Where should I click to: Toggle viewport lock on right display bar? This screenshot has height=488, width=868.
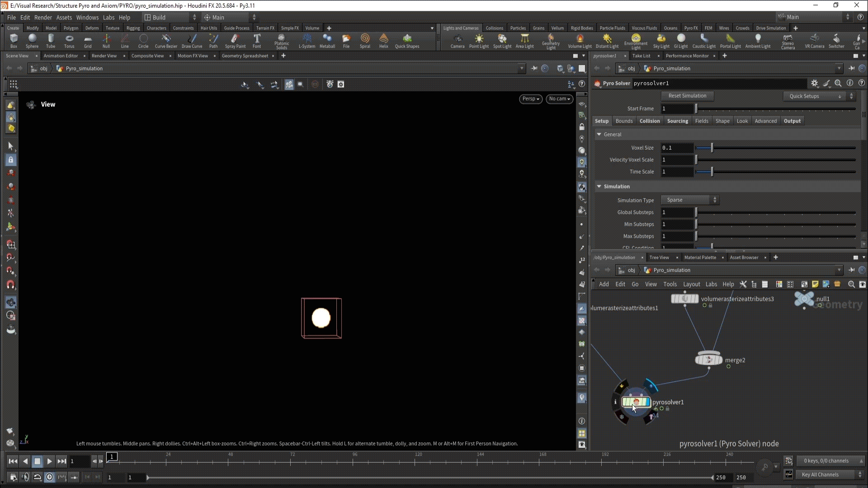(x=582, y=127)
